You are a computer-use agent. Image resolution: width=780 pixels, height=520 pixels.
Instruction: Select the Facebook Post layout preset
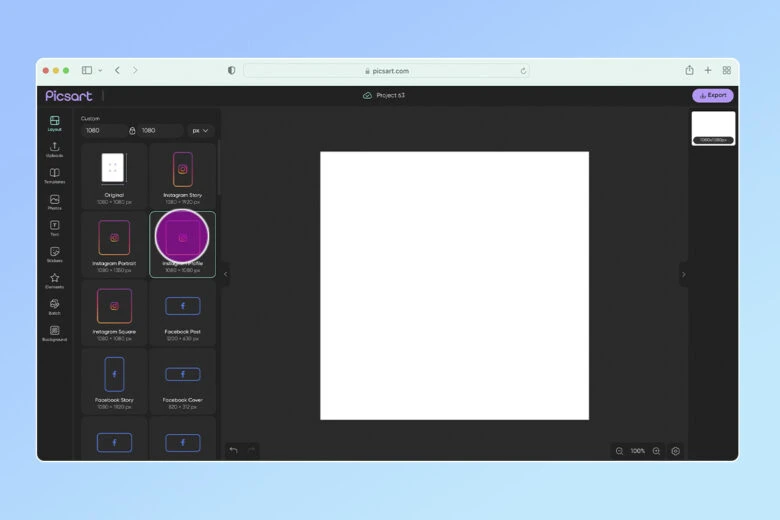(x=182, y=312)
